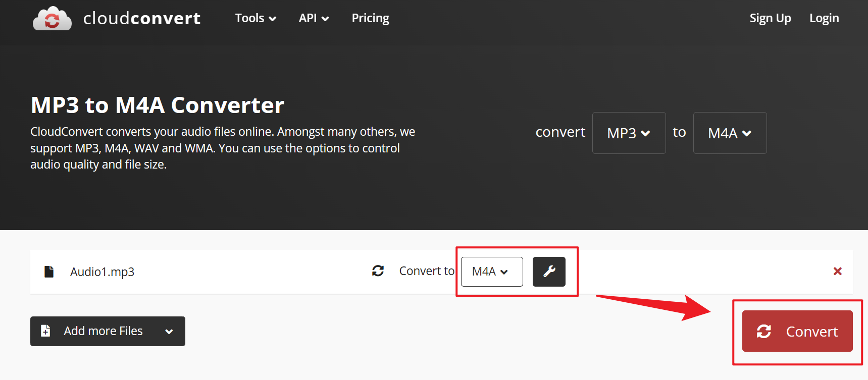Image resolution: width=868 pixels, height=380 pixels.
Task: Start conversion with the red Convert button
Action: [797, 331]
